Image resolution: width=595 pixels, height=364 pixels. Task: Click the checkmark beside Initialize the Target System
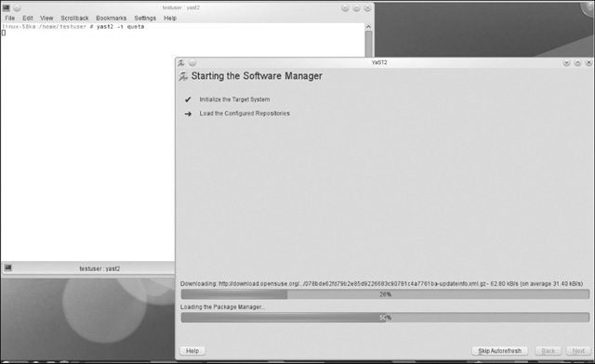click(188, 99)
